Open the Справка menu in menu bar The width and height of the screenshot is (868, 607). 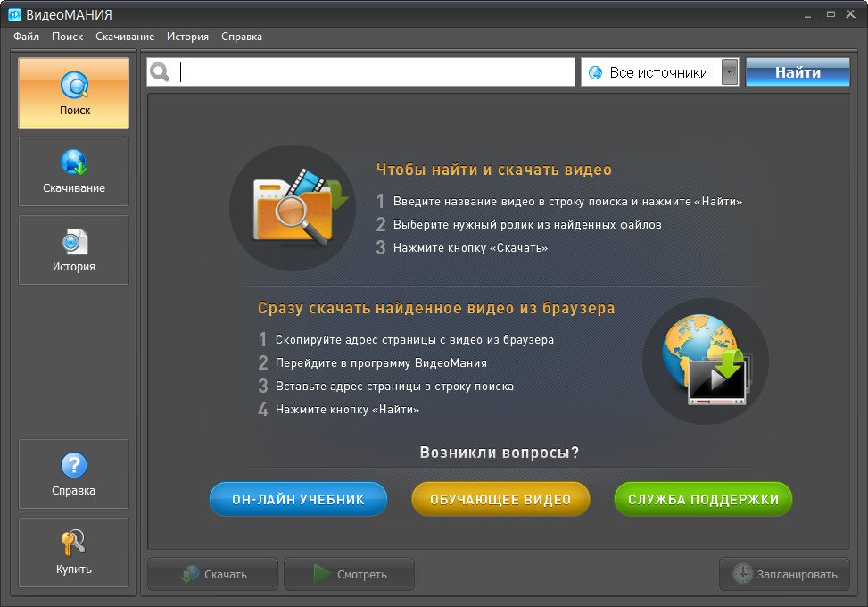coord(242,37)
